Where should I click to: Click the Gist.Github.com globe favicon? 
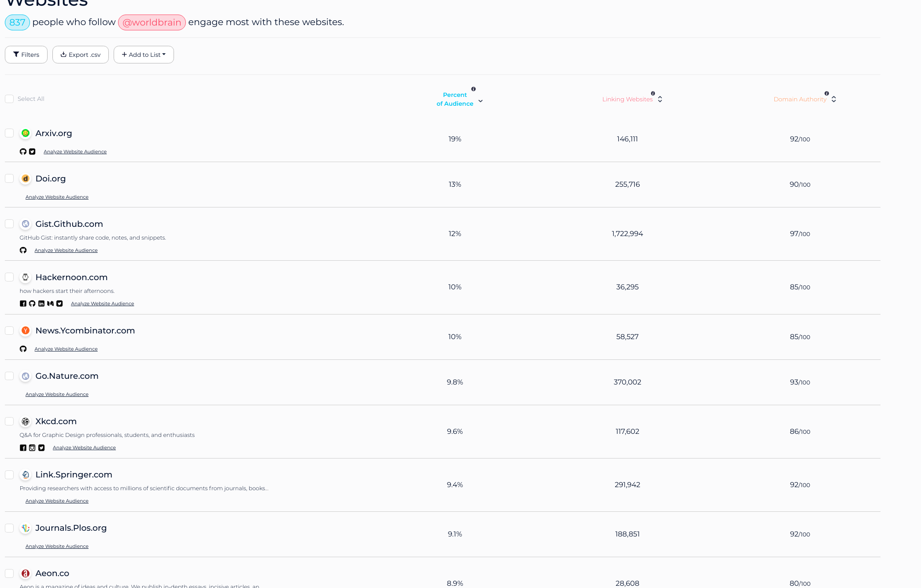coord(26,224)
